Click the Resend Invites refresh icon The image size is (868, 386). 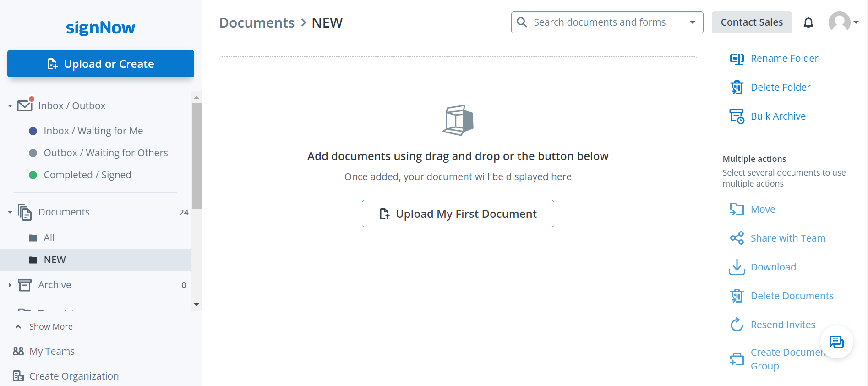click(x=737, y=325)
